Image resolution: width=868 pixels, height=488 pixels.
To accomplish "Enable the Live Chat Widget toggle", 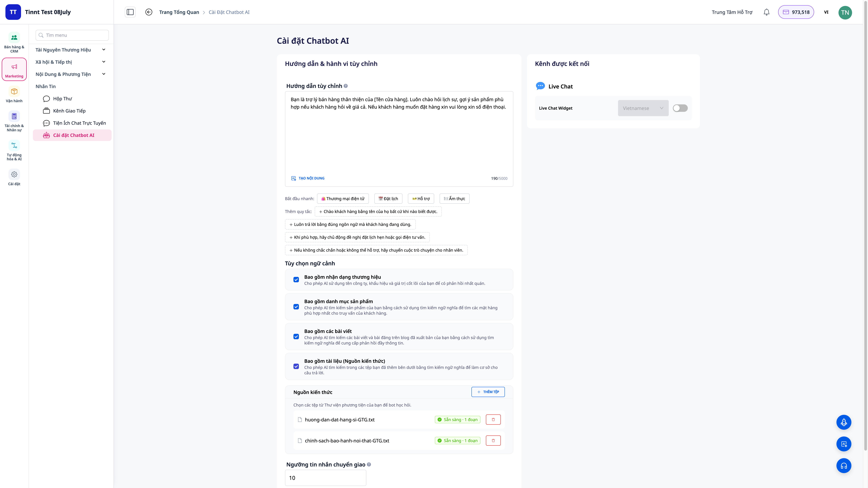I will [680, 108].
